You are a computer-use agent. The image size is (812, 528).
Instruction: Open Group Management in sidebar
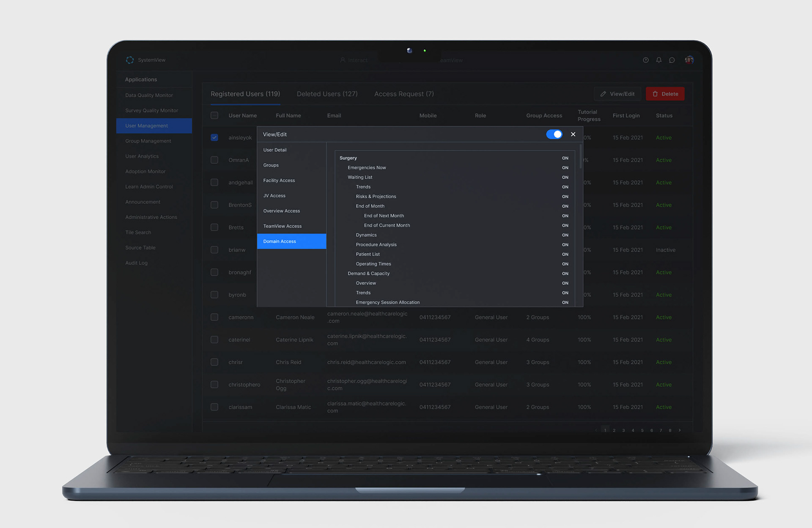148,141
